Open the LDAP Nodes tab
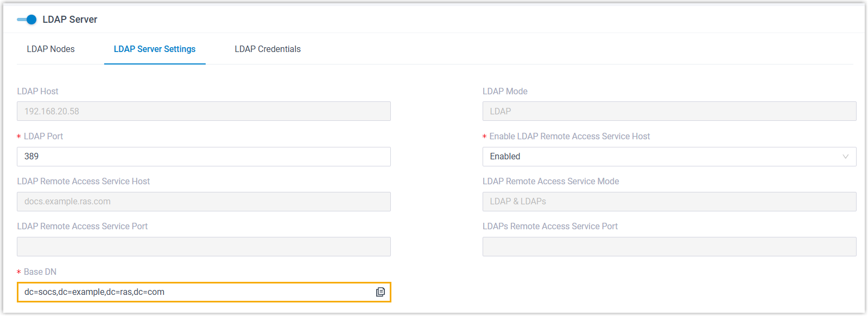This screenshot has width=868, height=316. click(50, 49)
